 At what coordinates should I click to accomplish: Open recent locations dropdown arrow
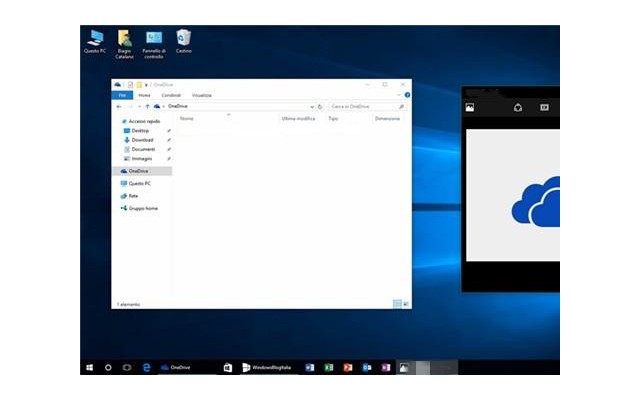click(x=139, y=107)
